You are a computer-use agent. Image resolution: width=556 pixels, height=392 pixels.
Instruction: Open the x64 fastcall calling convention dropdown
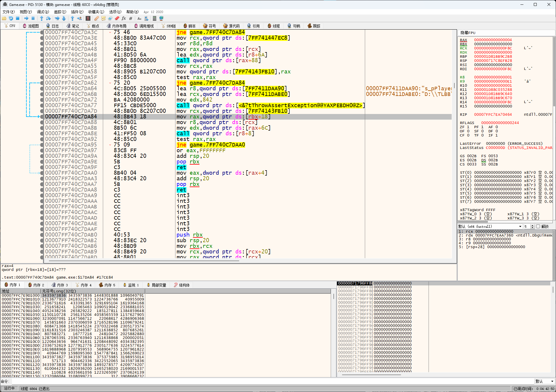(490, 226)
